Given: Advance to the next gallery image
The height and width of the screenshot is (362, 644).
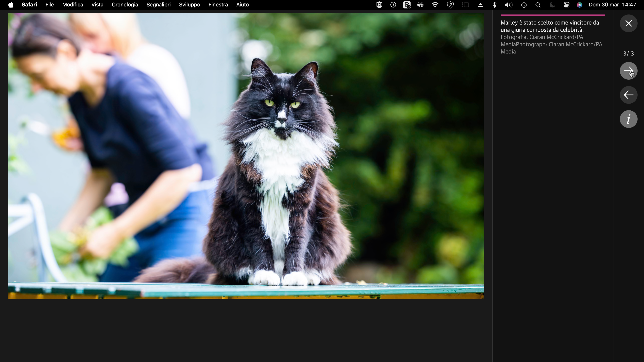Looking at the screenshot, I should 629,71.
